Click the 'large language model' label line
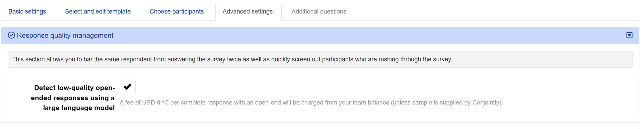 (79, 108)
